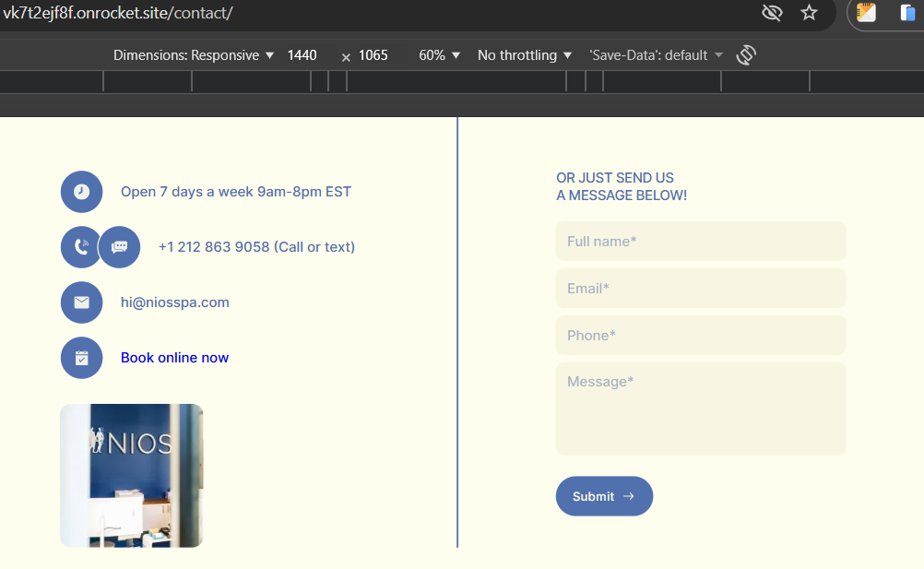924x569 pixels.
Task: Open the No throttling dropdown
Action: click(525, 54)
